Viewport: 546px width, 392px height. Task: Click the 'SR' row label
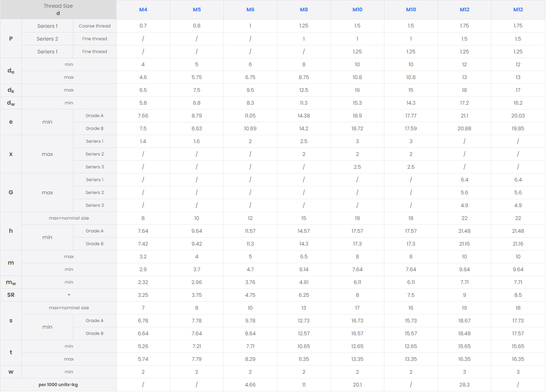click(11, 295)
